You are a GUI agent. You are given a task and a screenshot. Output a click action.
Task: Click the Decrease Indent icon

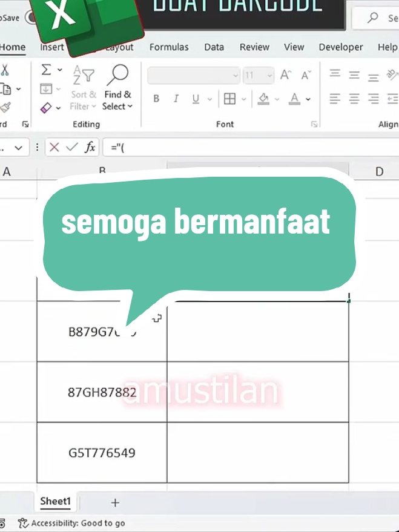click(x=392, y=99)
